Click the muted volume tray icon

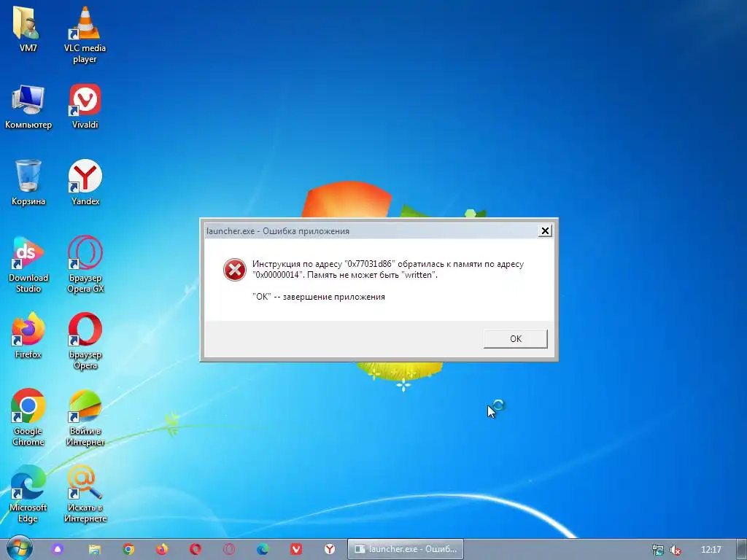tap(675, 550)
